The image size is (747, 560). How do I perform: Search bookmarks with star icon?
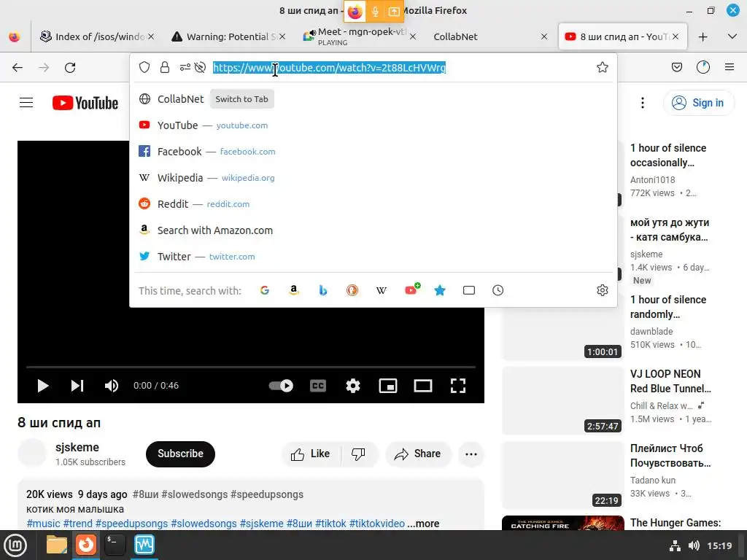pos(440,290)
